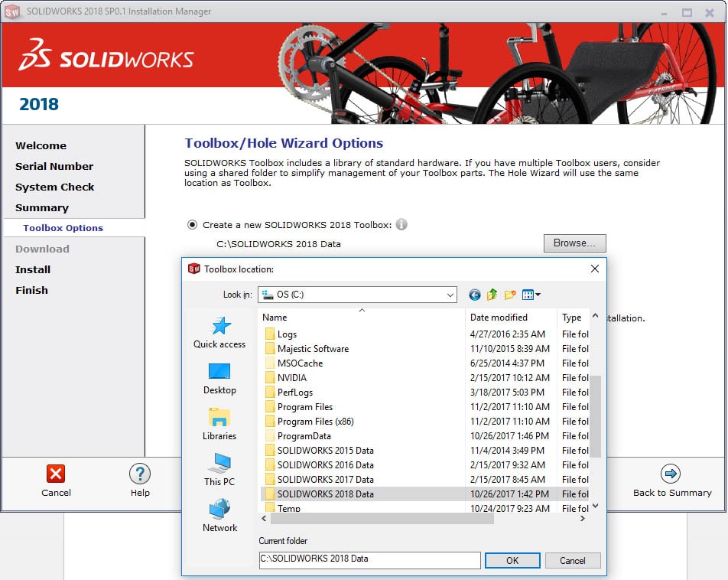Select Create a new SOLIDWORKS 2018 Toolbox radio
Screen dimensions: 728x580
(x=192, y=225)
